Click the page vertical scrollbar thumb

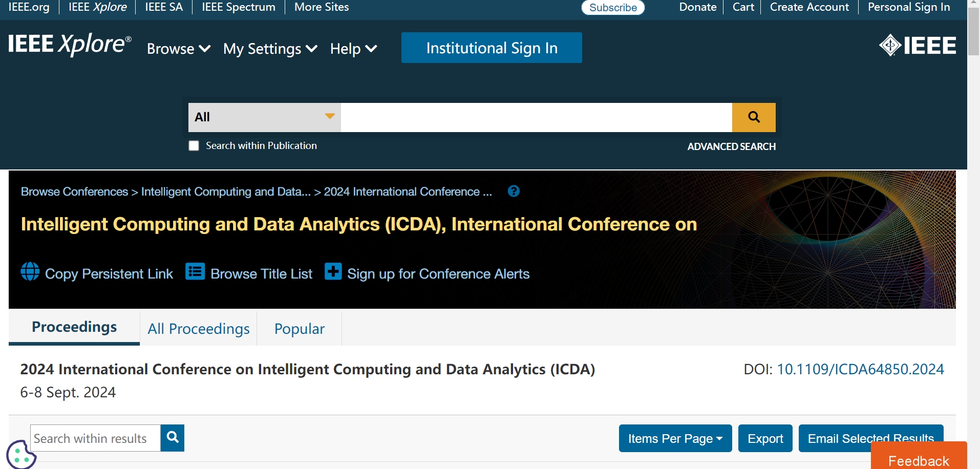[973, 32]
